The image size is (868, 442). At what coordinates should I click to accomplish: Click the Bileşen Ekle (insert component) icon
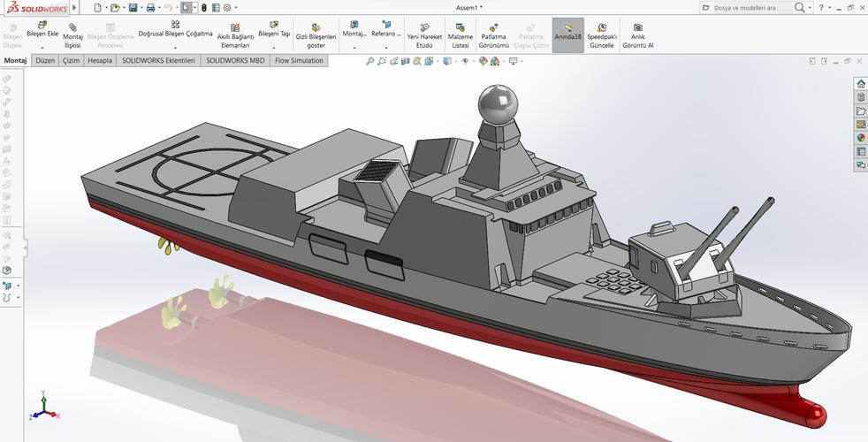[42, 26]
